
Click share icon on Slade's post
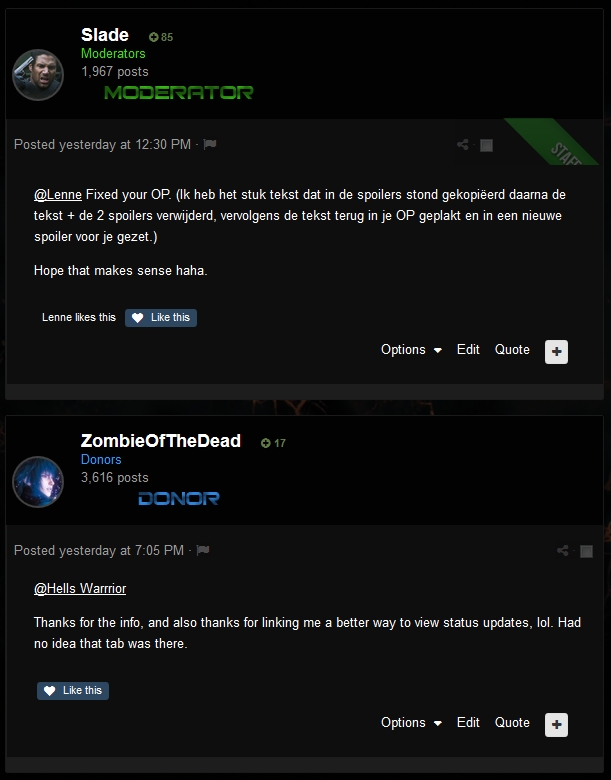click(x=462, y=145)
